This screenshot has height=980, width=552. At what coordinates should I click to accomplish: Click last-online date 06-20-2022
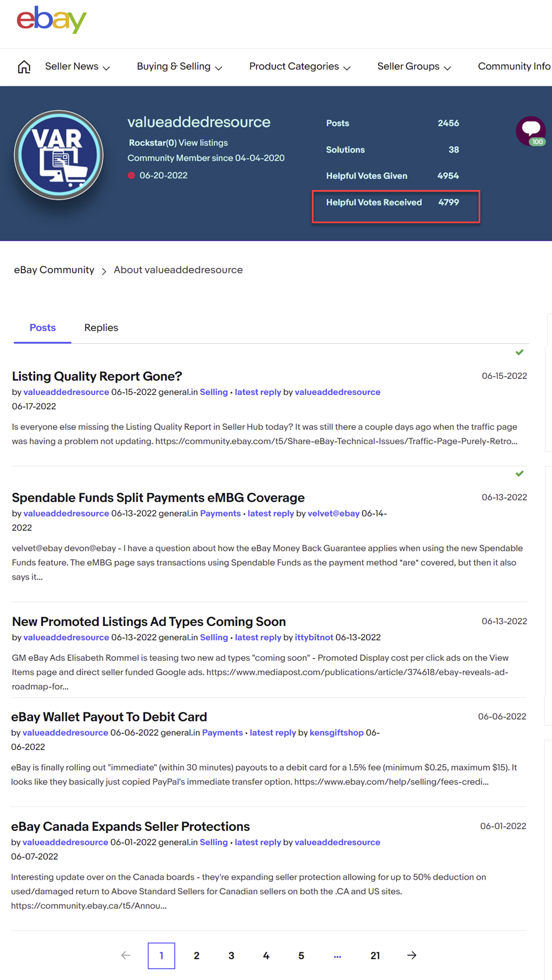click(163, 176)
